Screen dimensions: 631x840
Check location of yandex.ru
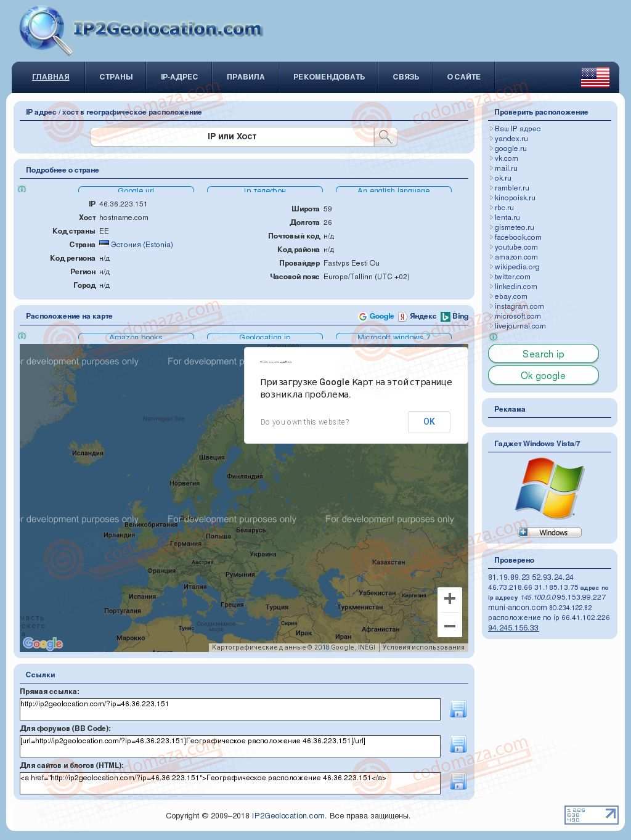pos(511,139)
